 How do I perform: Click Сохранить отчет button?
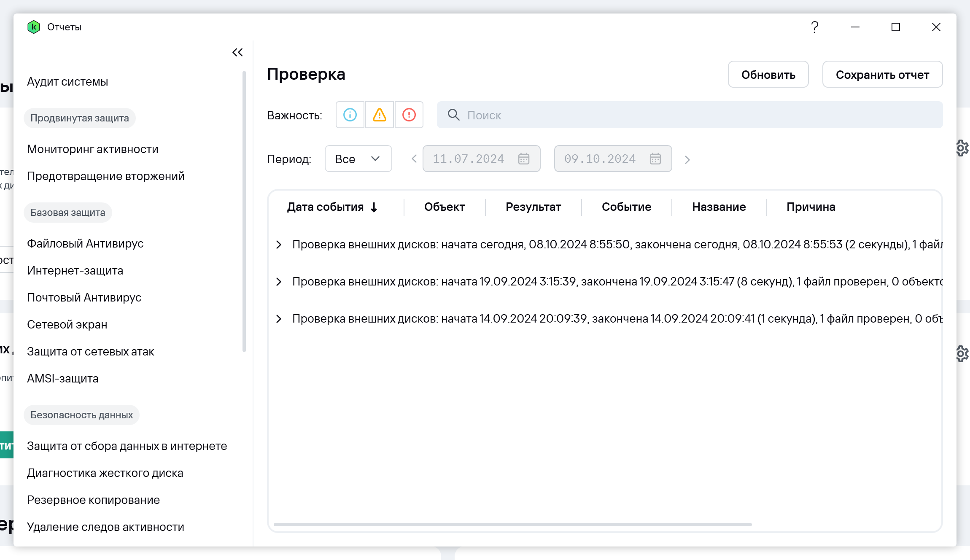882,75
